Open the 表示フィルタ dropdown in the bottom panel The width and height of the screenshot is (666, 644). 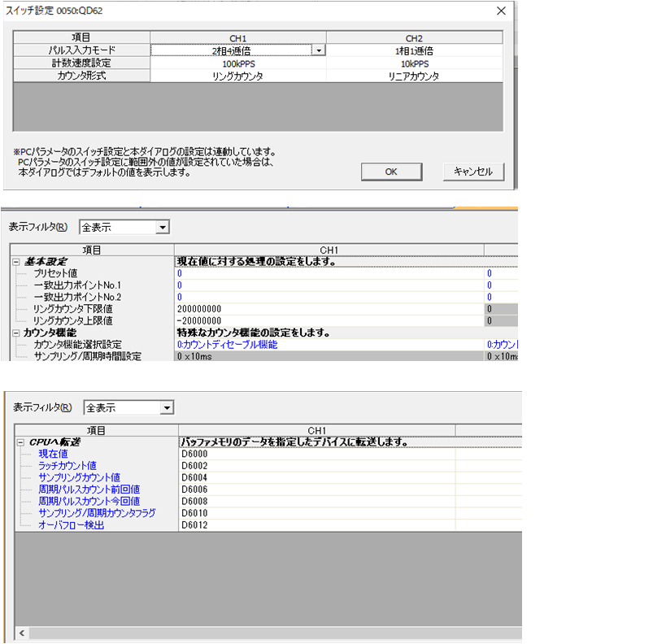click(x=167, y=408)
